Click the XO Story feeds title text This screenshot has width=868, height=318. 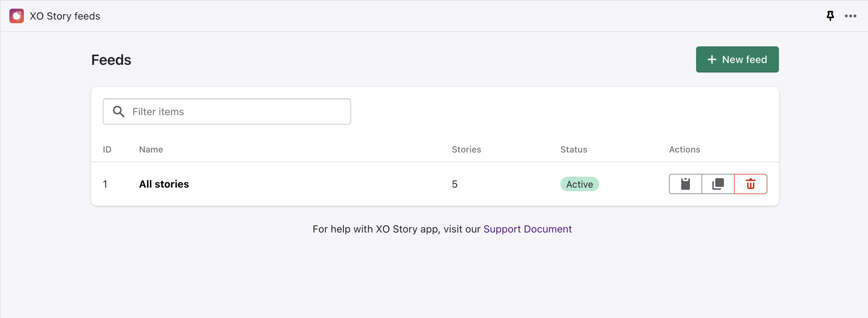click(x=65, y=16)
